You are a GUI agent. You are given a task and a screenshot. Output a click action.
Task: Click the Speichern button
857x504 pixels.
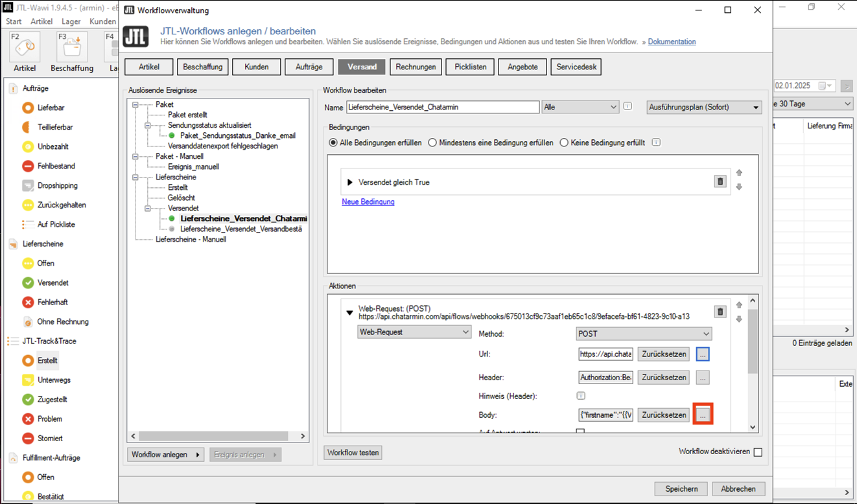click(681, 488)
